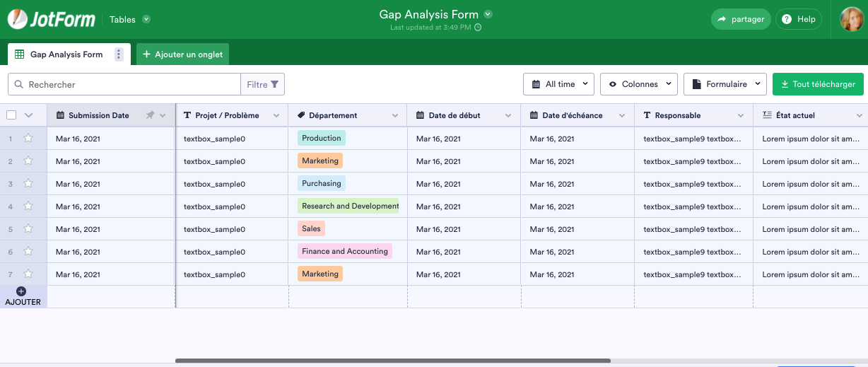Image resolution: width=868 pixels, height=367 pixels.
Task: Click the three-dot options on Gap Analysis Form tab
Action: tap(119, 54)
